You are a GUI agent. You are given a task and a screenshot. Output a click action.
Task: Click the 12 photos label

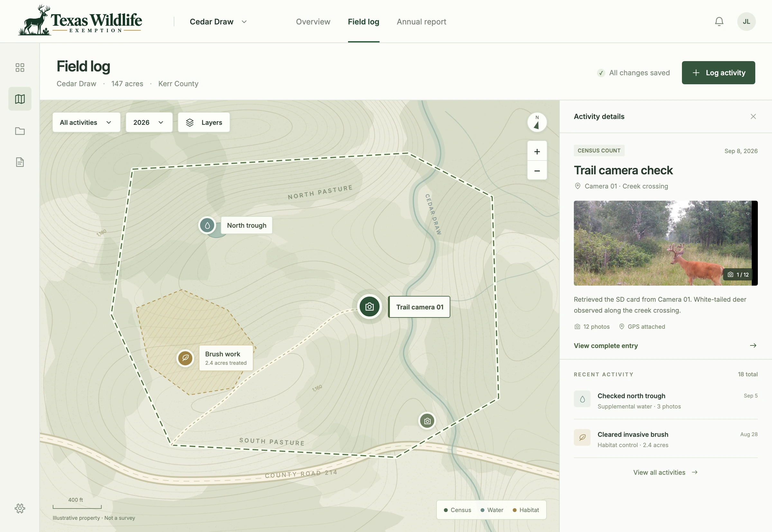592,327
